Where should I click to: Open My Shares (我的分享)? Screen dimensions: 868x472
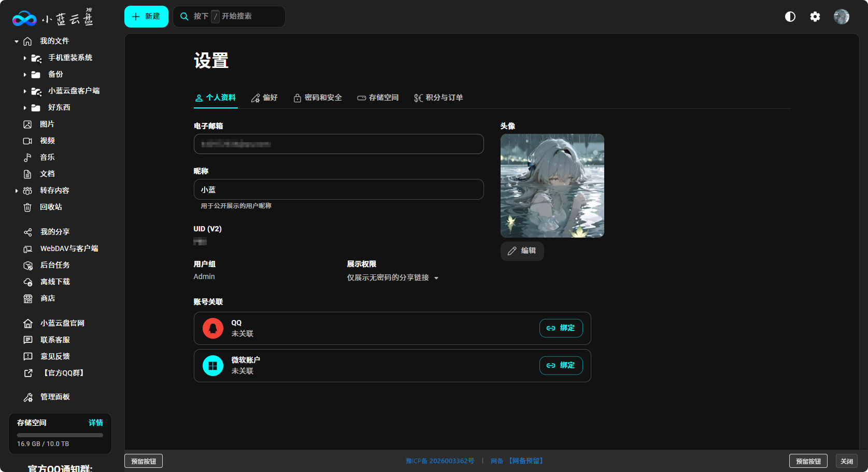click(54, 232)
